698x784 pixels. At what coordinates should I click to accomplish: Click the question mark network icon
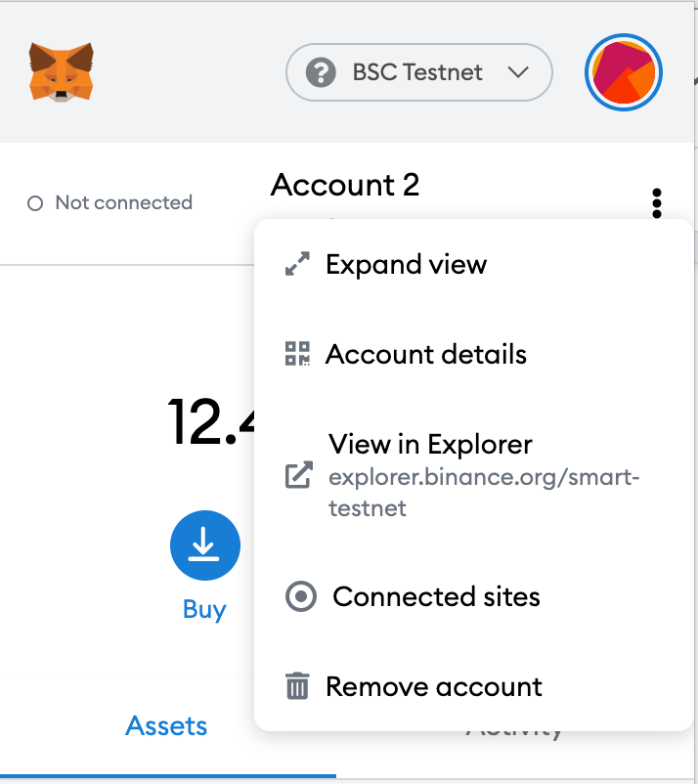coord(321,72)
